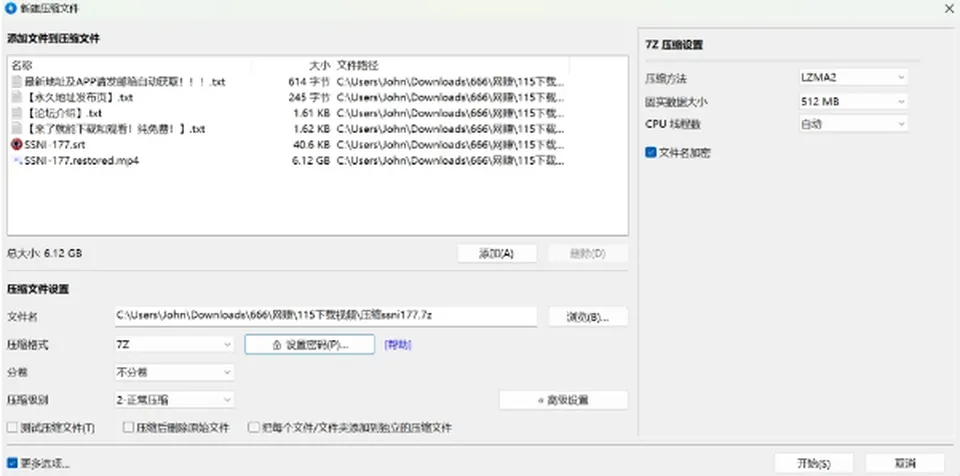Select SSNI-177.restored.mp4 in the file list

tap(81, 161)
